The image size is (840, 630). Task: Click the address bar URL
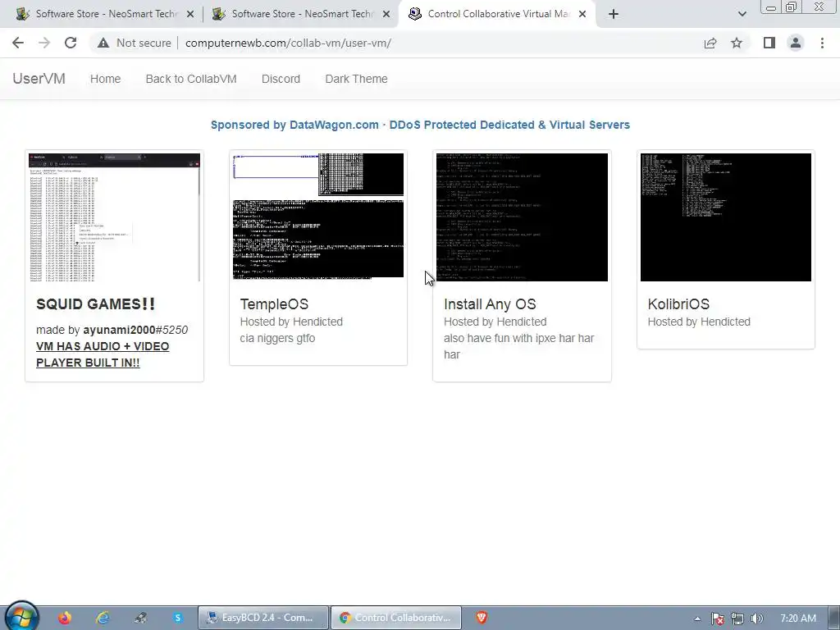(288, 43)
